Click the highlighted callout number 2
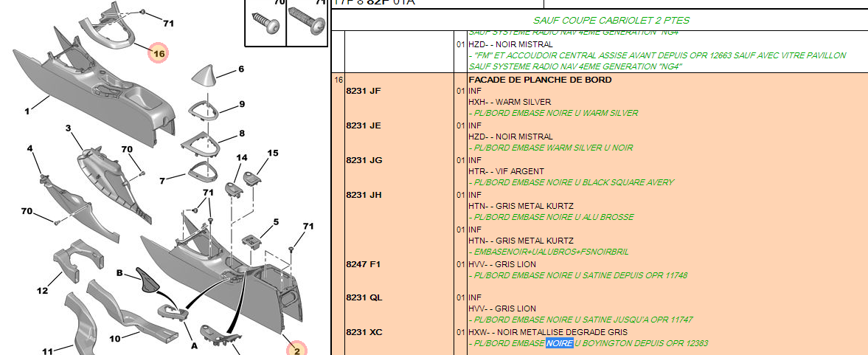Image resolution: width=868 pixels, height=355 pixels. (297, 350)
